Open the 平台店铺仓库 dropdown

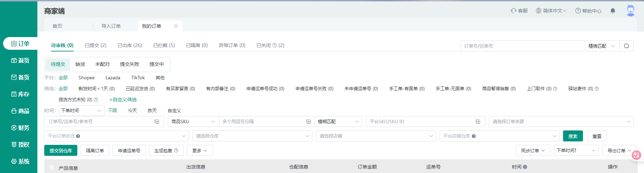(500, 136)
